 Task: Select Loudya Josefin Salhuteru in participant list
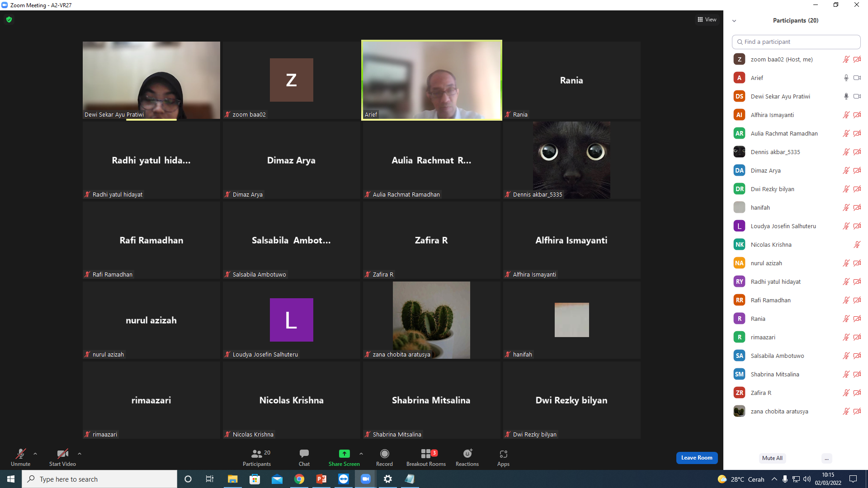tap(796, 226)
